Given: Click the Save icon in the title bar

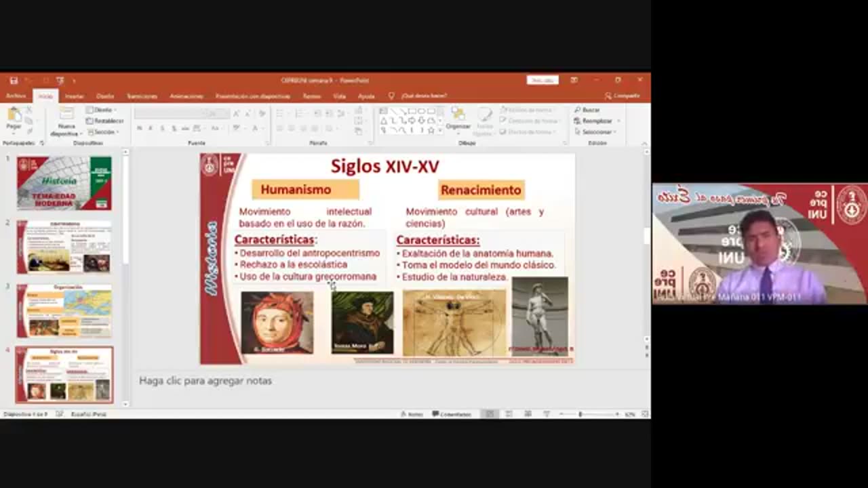Looking at the screenshot, I should pyautogui.click(x=14, y=80).
